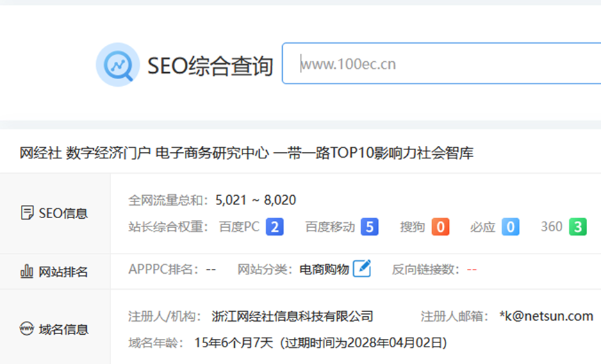The height and width of the screenshot is (364, 601).
Task: Select the 网站排名 row label
Action: [x=63, y=272]
